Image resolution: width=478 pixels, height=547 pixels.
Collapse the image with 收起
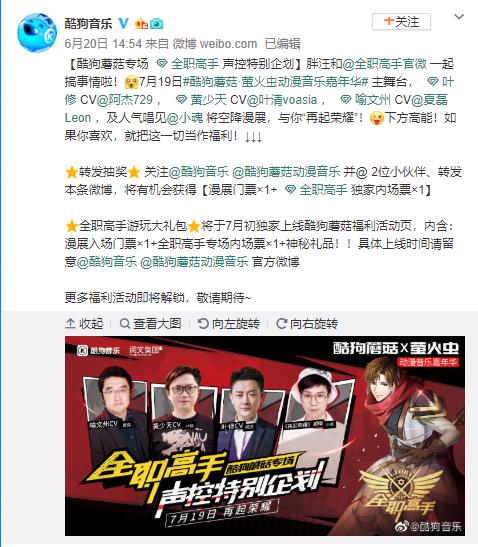pyautogui.click(x=84, y=324)
